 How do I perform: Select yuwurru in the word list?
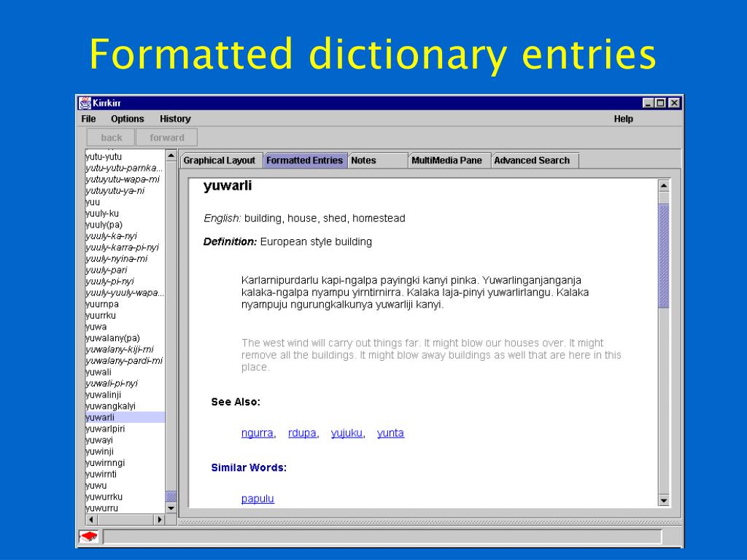(x=125, y=508)
